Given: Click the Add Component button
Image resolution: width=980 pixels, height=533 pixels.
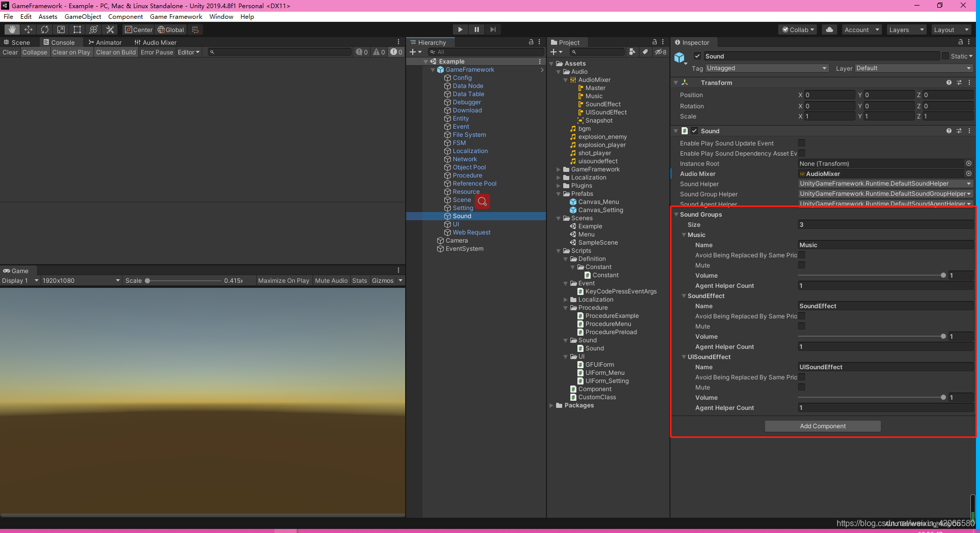Looking at the screenshot, I should click(x=822, y=426).
